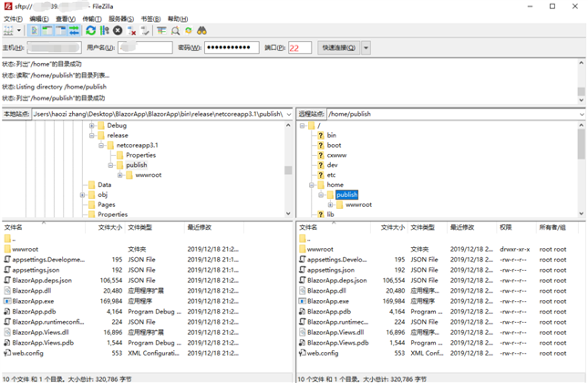
Task: Select the remote boot folder
Action: pos(334,145)
